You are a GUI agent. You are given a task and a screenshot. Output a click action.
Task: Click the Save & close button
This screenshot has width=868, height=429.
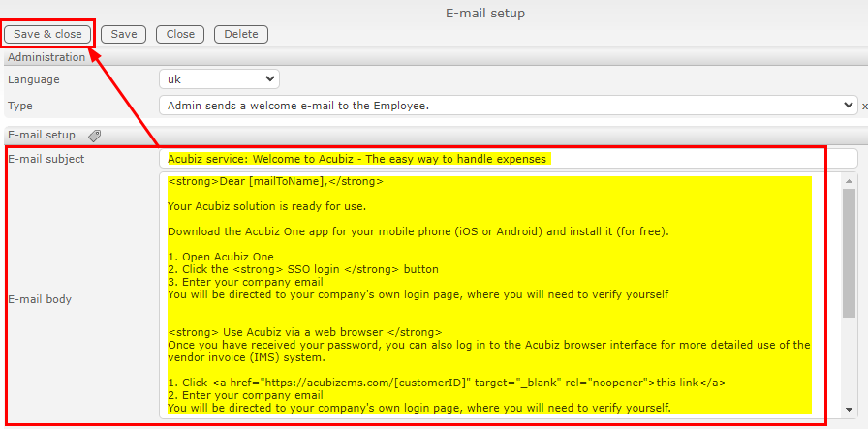(47, 34)
